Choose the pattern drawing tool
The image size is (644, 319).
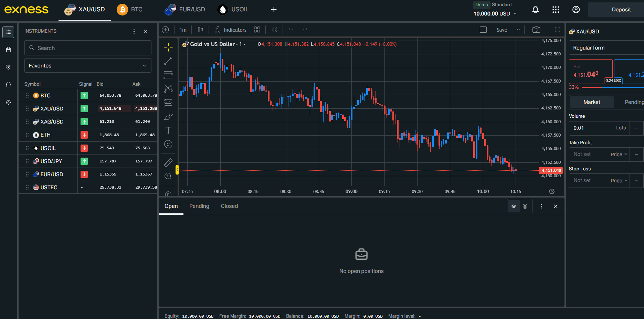click(168, 88)
